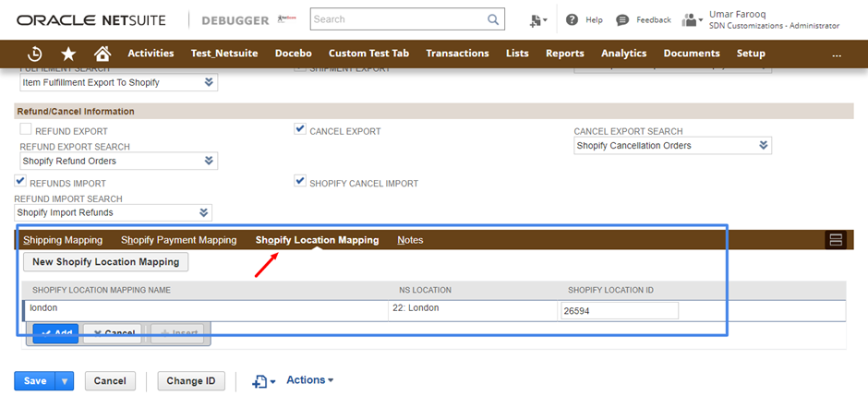Open the Test_Netsuite menu
868x408 pixels.
pos(224,54)
